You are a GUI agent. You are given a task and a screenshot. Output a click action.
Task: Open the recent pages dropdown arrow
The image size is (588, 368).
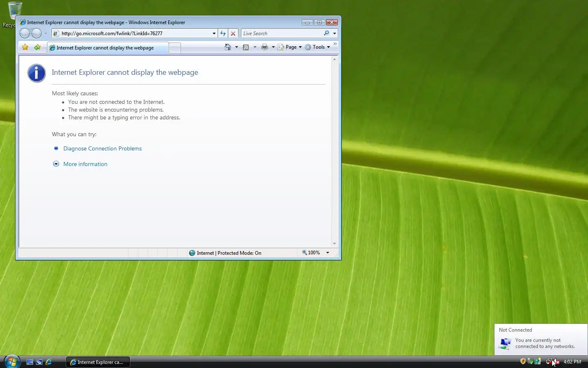pos(46,34)
